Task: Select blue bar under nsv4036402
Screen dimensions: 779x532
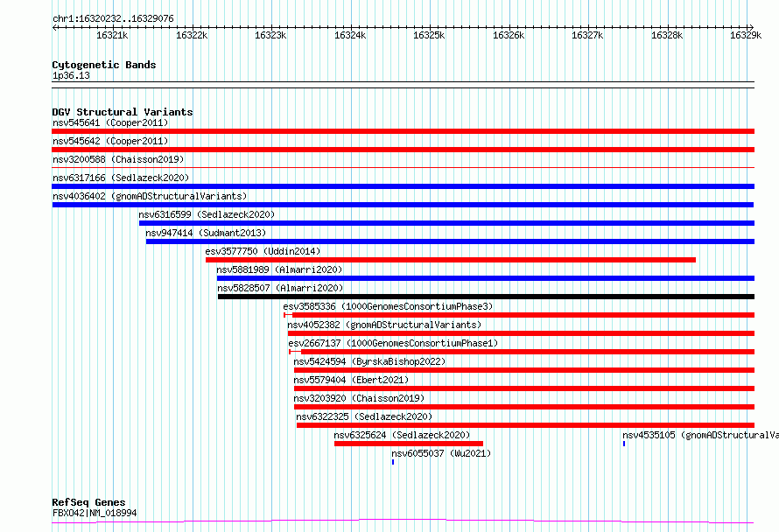Action: [x=403, y=205]
